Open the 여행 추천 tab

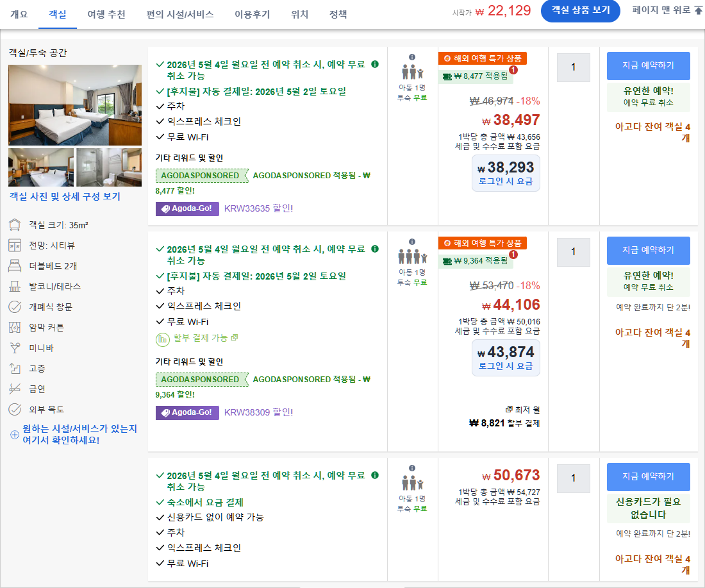point(106,14)
